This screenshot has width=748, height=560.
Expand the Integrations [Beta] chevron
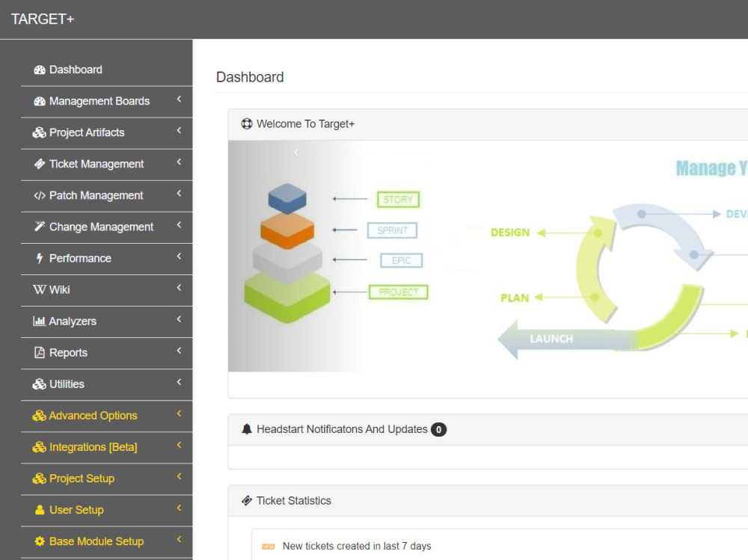[x=180, y=445]
